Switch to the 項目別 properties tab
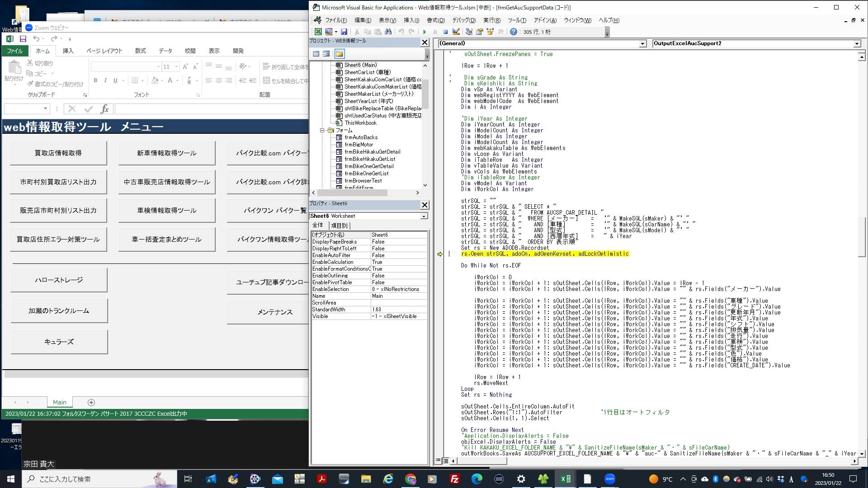 tap(340, 225)
